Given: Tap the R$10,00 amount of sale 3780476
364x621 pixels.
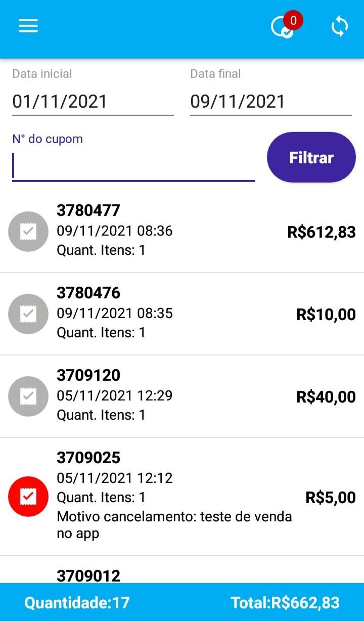Looking at the screenshot, I should 326,315.
